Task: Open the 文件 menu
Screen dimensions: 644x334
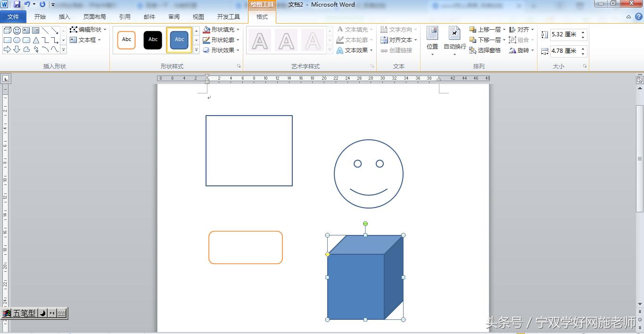Action: pyautogui.click(x=13, y=17)
